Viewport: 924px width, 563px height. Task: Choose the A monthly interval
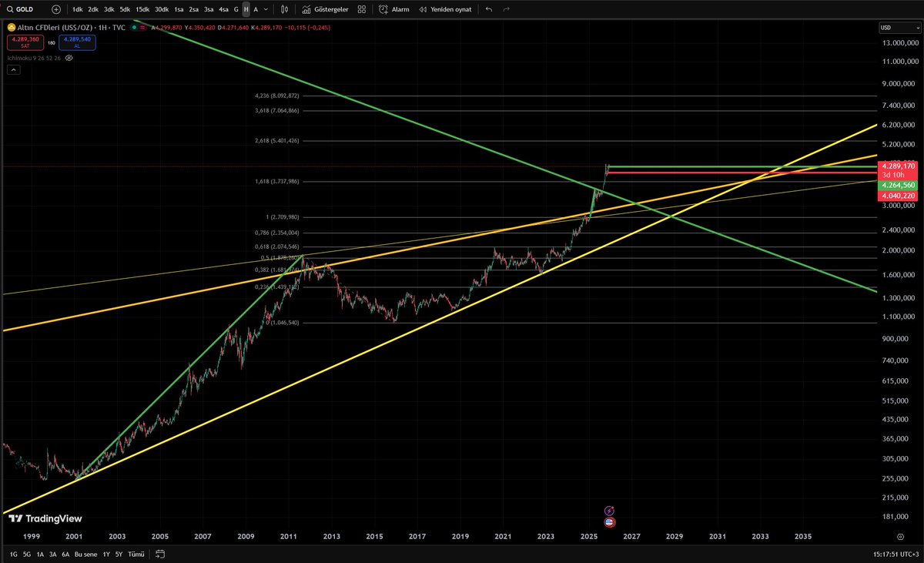click(255, 10)
